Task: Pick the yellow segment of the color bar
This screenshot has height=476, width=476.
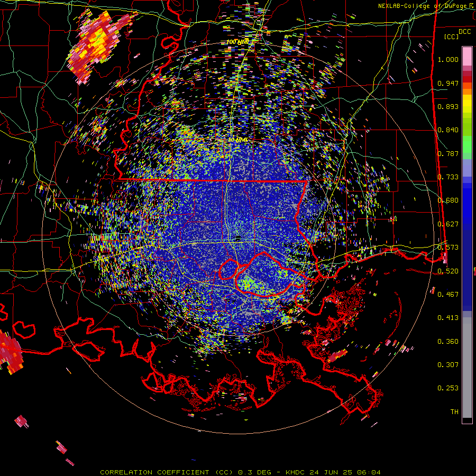Action: (x=467, y=104)
